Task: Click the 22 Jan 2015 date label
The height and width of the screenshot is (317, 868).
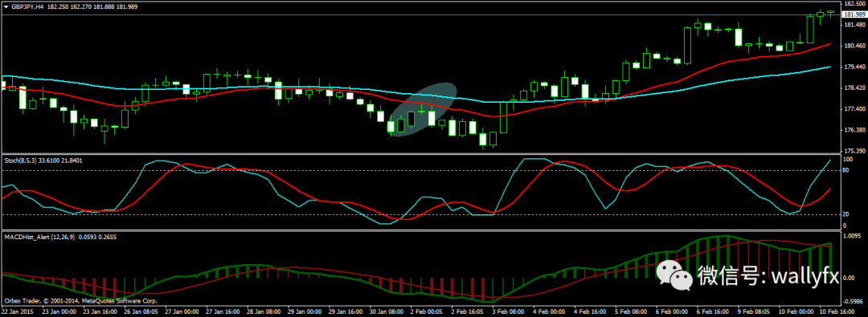Action: 17,312
